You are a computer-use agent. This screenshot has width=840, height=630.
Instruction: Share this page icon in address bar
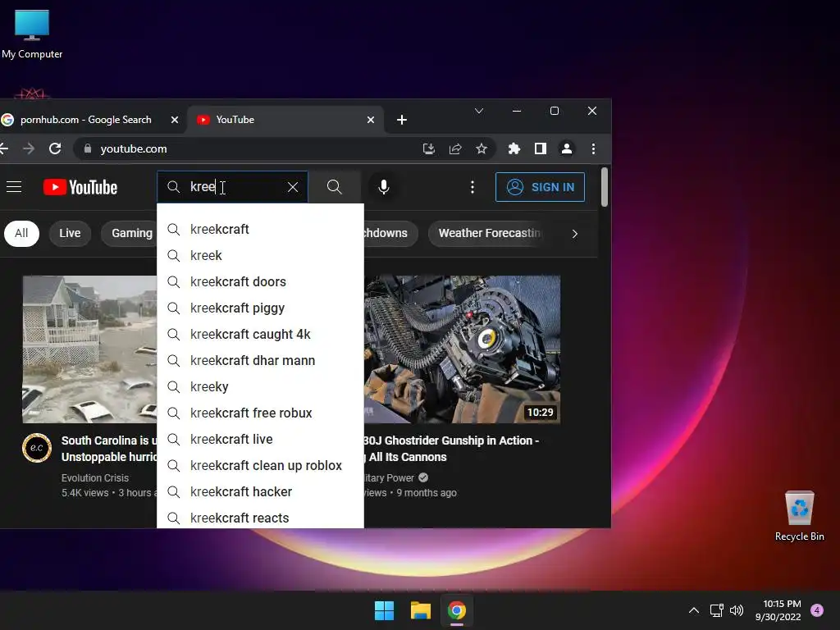[x=455, y=148]
